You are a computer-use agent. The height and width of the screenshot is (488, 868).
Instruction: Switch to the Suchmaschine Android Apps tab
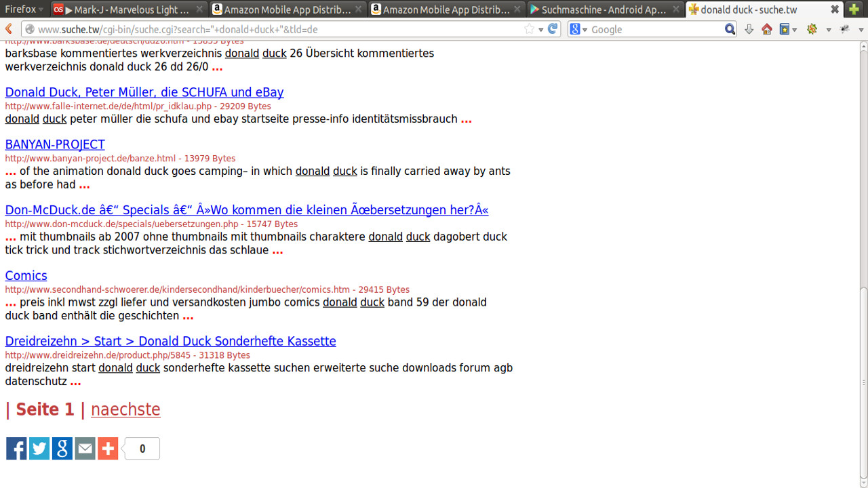[604, 9]
